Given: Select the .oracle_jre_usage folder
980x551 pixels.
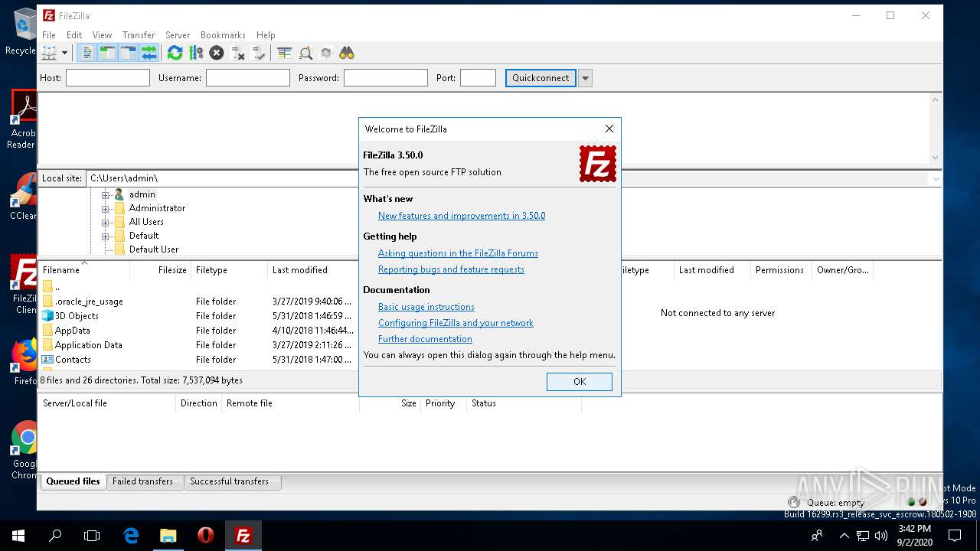Looking at the screenshot, I should [x=89, y=302].
